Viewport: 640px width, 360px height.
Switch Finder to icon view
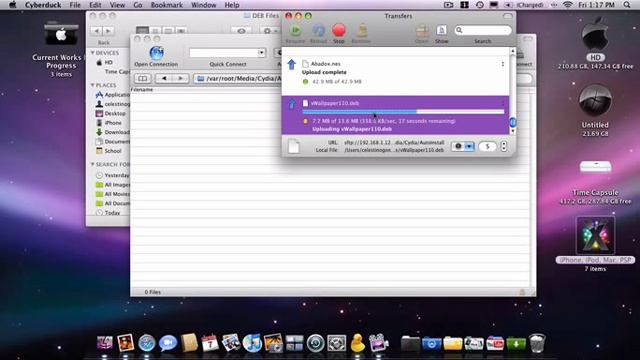pyautogui.click(x=142, y=31)
